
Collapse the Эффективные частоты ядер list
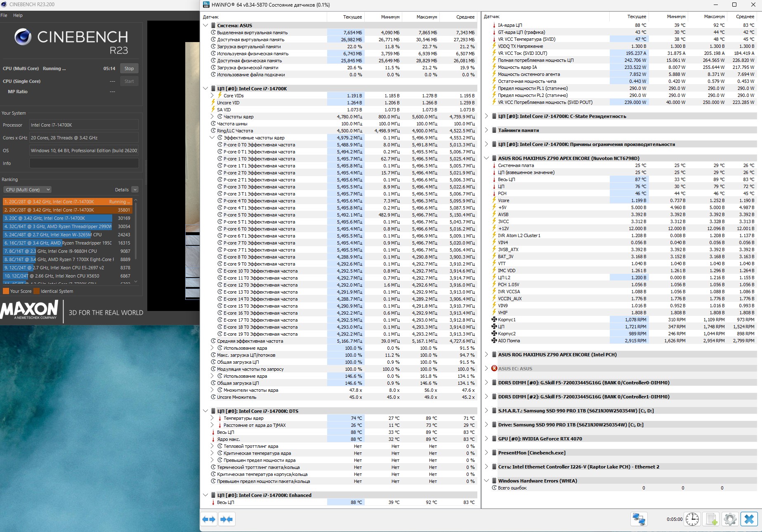(x=212, y=138)
